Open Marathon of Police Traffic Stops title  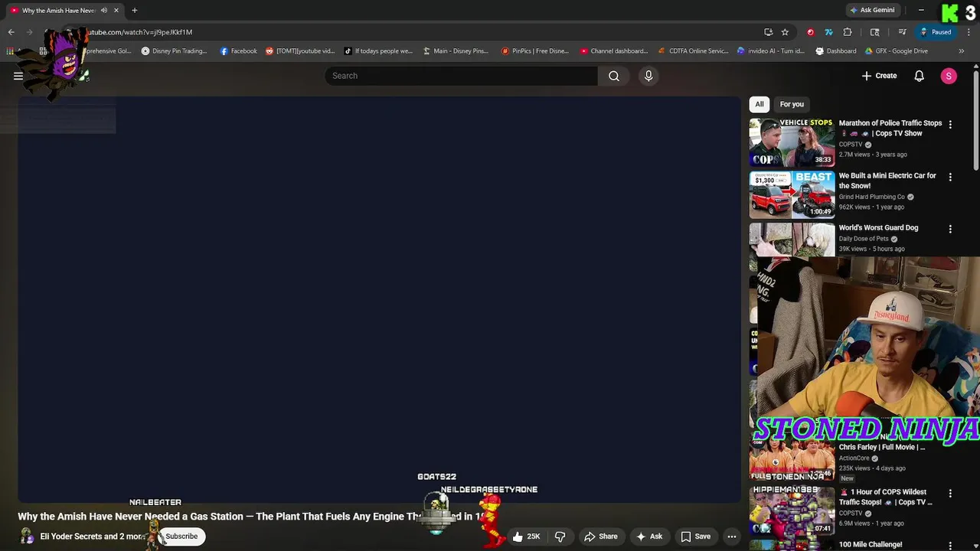point(890,128)
